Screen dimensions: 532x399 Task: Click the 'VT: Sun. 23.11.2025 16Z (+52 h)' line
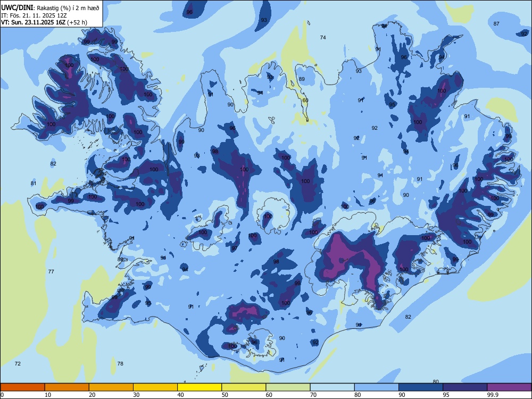click(44, 22)
